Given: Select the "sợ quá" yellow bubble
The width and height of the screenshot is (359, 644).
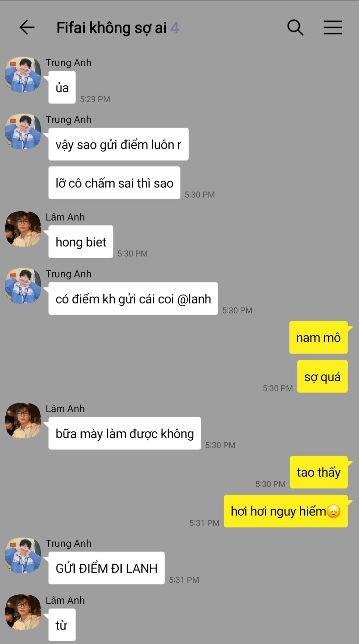Looking at the screenshot, I should [322, 376].
